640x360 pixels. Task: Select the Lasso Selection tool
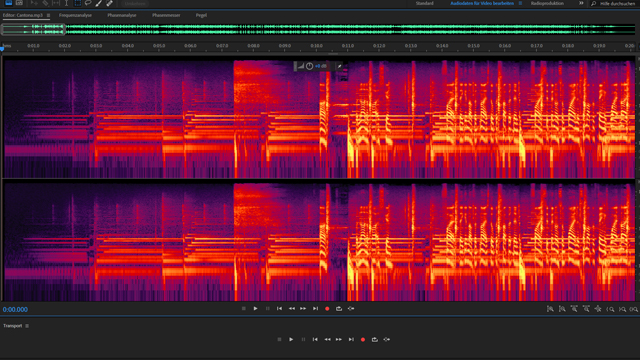(88, 3)
